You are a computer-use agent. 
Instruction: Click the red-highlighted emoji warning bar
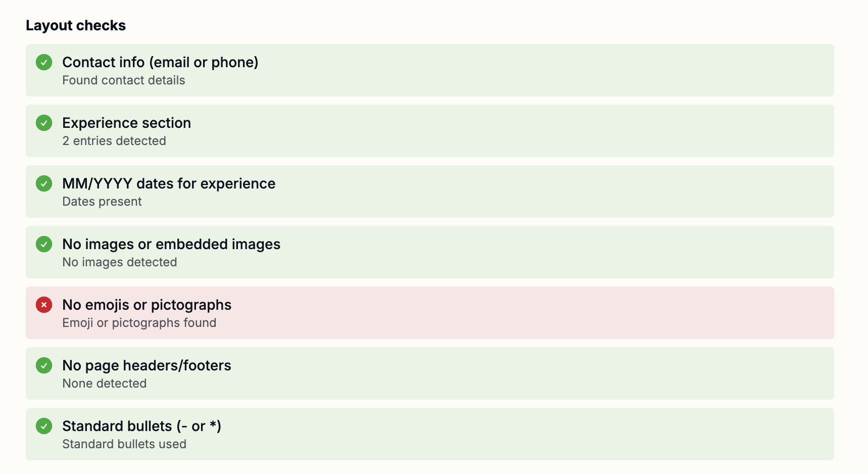pos(429,312)
